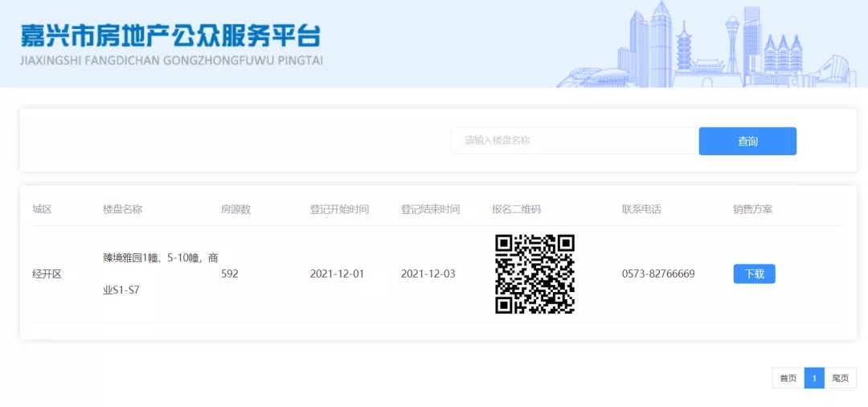Click the 联系电话 column header
868x407 pixels.
(641, 209)
